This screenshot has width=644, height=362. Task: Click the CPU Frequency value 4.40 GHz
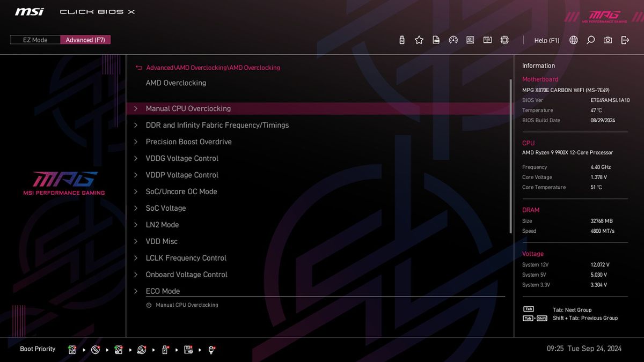coord(601,167)
